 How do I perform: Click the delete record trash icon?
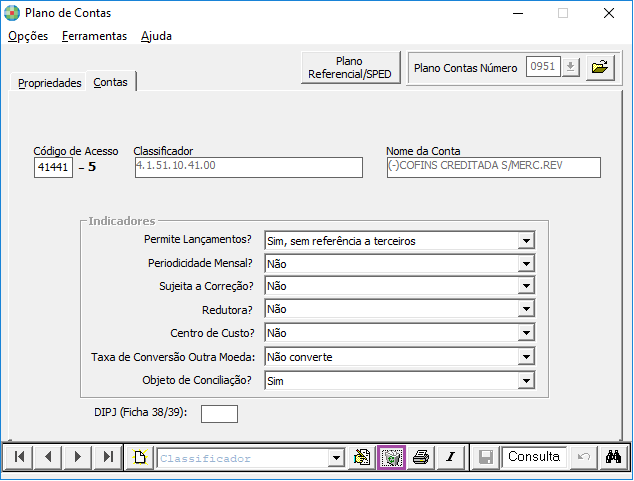pos(391,458)
